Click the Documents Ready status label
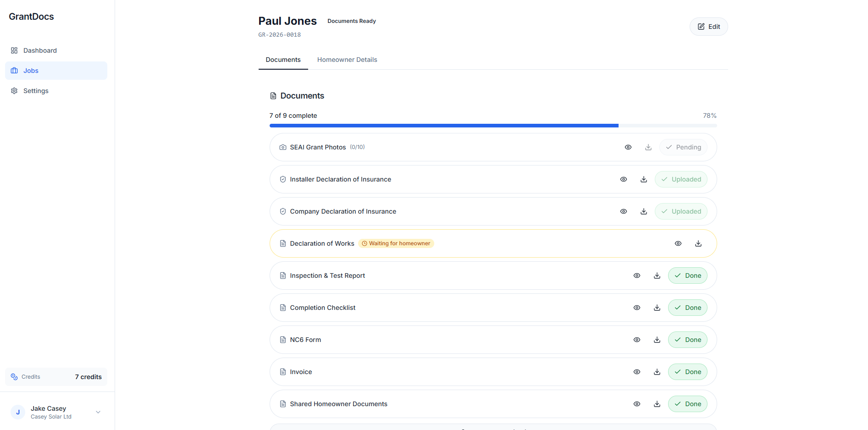 352,21
